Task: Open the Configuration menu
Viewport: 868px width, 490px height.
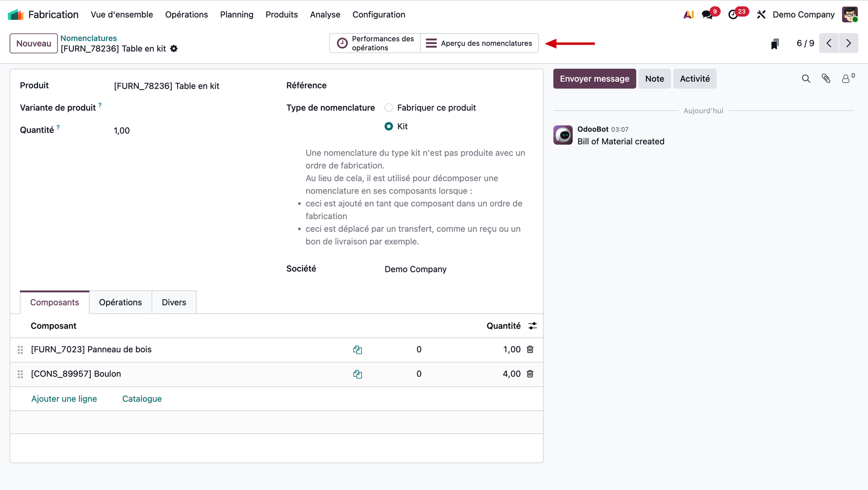Action: tap(378, 14)
